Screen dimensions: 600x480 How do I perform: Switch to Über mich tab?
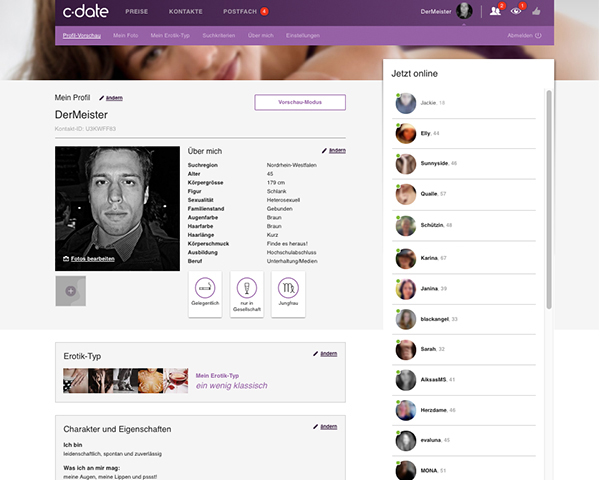(261, 36)
